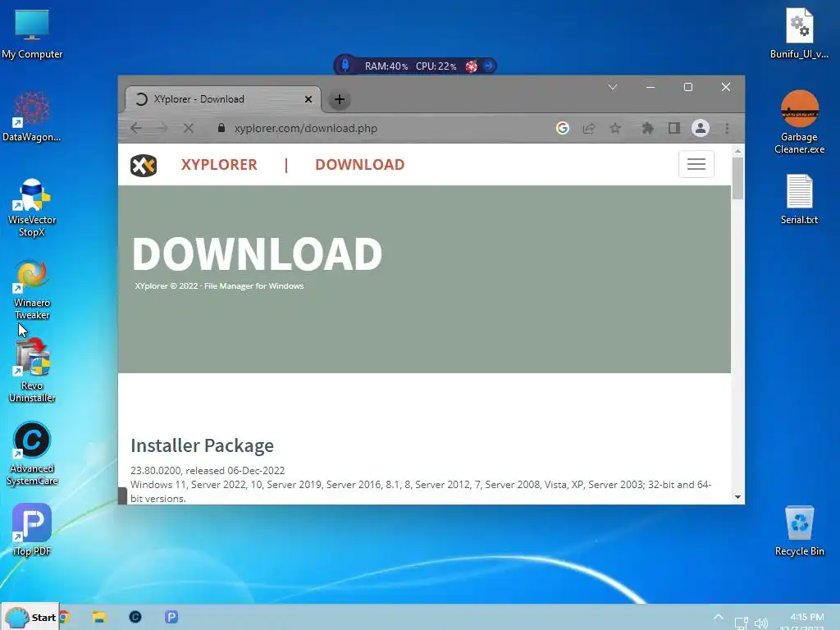
Task: Click CPU:22% readout
Action: 436,66
